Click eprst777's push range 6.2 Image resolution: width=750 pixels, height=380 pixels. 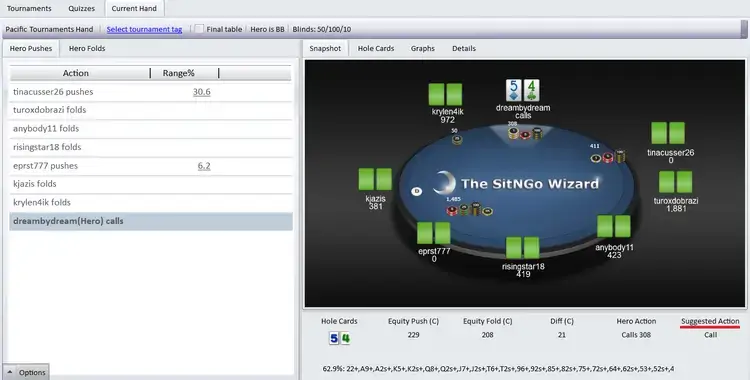coord(204,166)
